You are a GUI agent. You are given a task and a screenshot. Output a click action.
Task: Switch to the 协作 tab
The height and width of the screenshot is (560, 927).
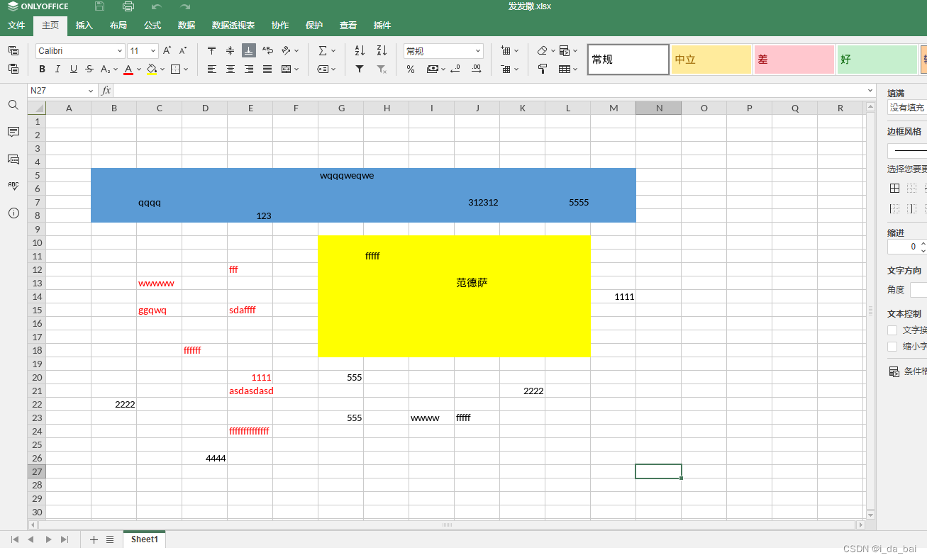click(x=280, y=26)
